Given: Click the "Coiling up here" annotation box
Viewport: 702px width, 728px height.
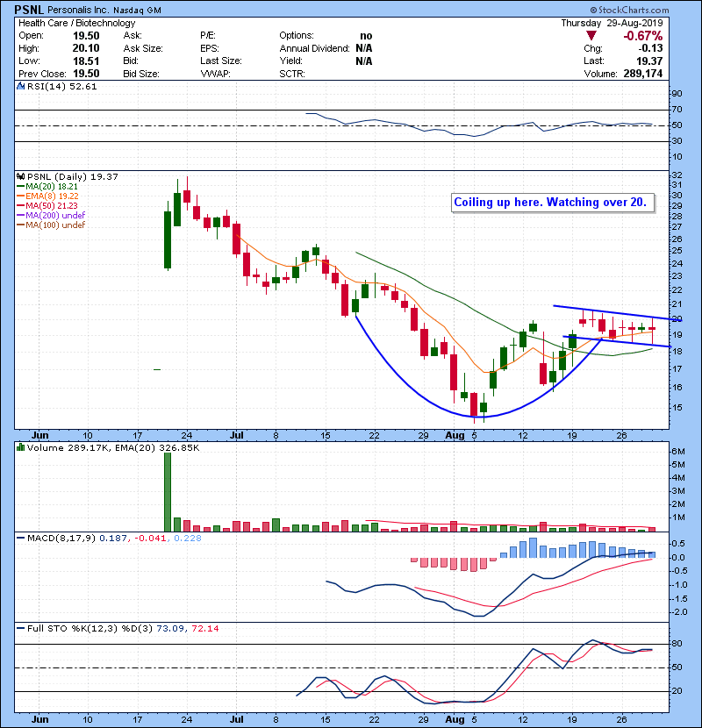Looking at the screenshot, I should 553,203.
